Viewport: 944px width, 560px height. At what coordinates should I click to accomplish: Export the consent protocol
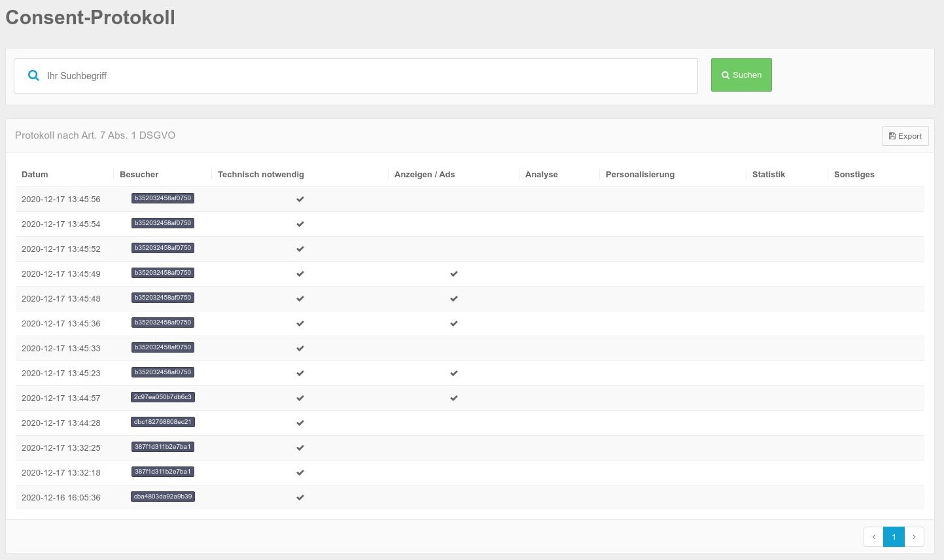pos(905,136)
